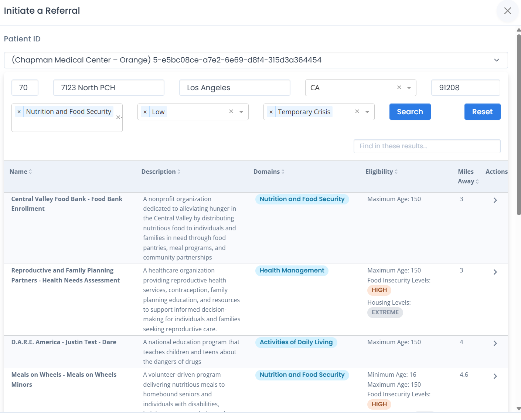
Task: Click D.A.R.E. America - Justin Test - Dare
Action: (64, 342)
